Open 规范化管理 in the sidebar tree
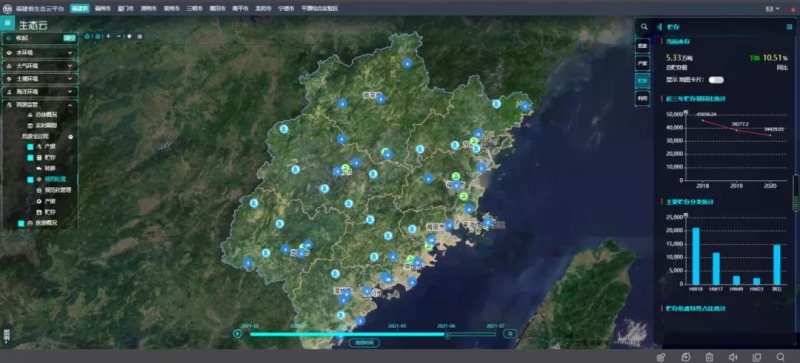This screenshot has width=800, height=363. pos(57,190)
